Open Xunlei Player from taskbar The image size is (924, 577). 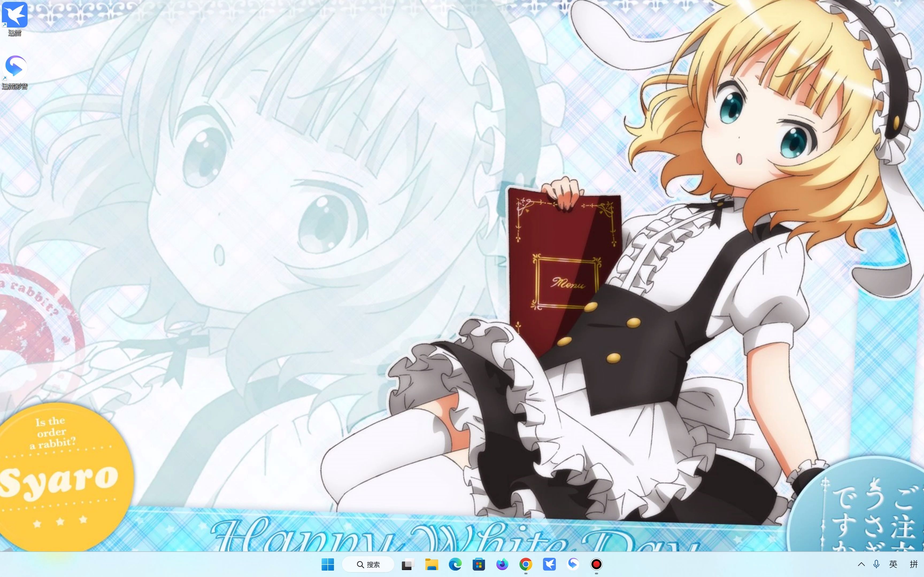pyautogui.click(x=573, y=564)
